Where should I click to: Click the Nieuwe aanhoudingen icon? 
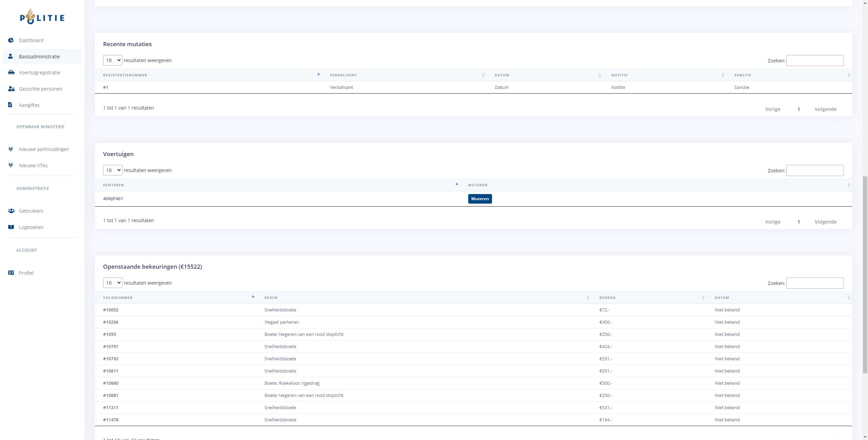[11, 149]
